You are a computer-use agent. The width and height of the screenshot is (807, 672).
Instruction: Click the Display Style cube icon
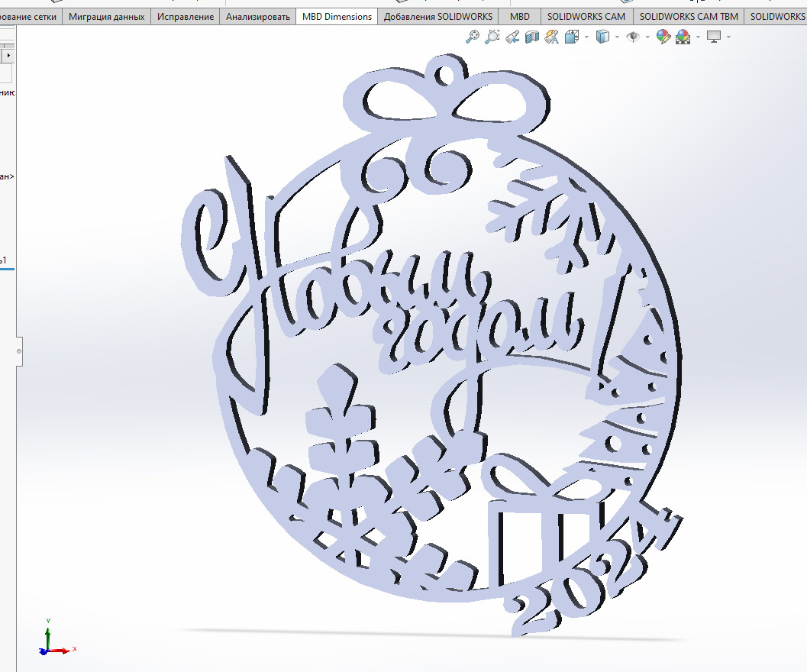point(602,37)
